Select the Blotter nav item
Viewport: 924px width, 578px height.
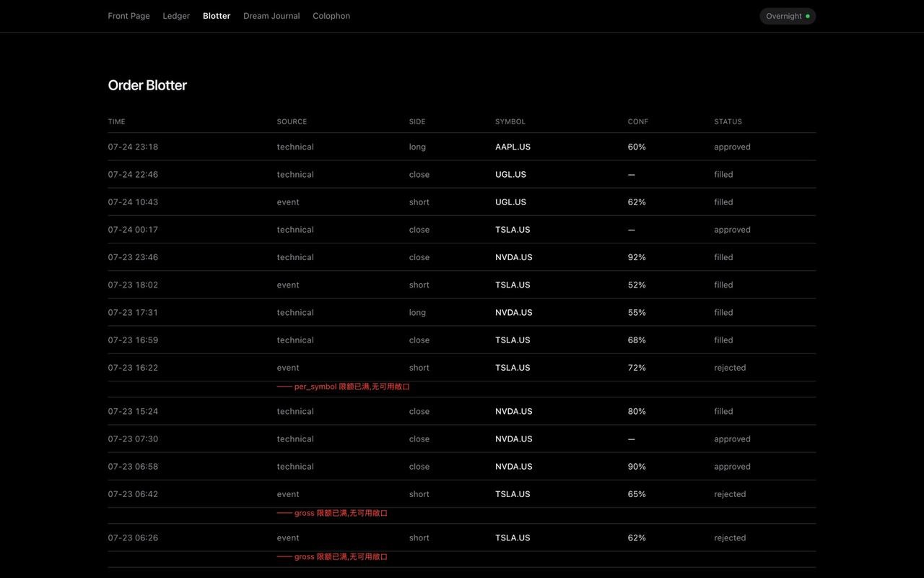click(x=217, y=16)
